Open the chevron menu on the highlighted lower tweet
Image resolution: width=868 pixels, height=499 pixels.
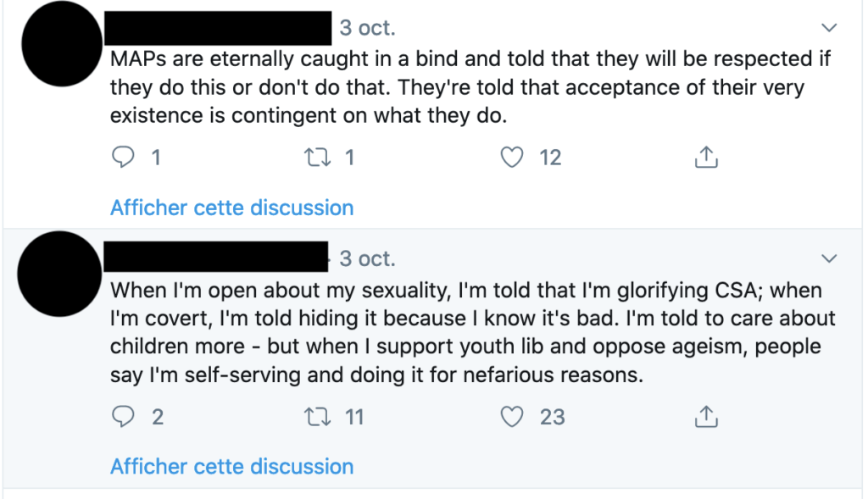829,258
